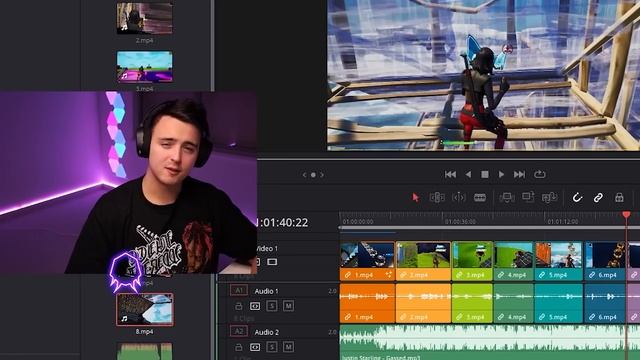The height and width of the screenshot is (360, 640).
Task: Solo the Audio 2 track
Action: [x=272, y=347]
